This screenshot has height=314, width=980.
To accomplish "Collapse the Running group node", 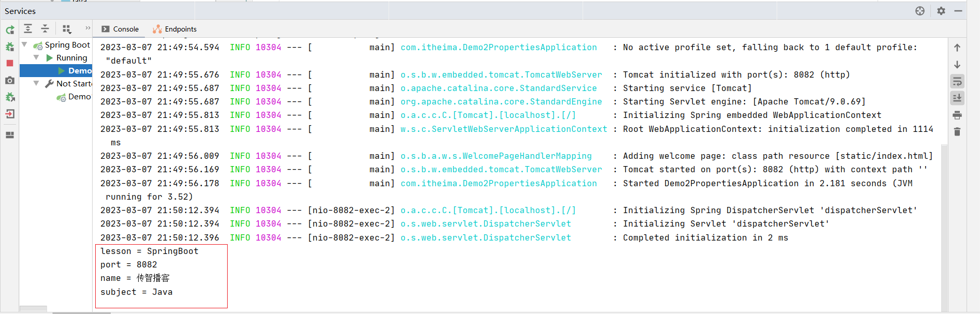I will 36,57.
